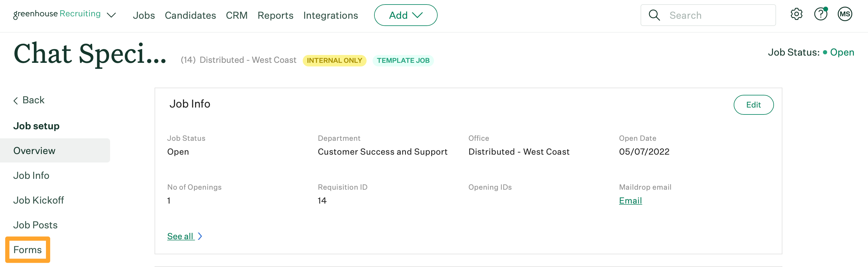Expand the Greenhouse Recruiting product switcher
This screenshot has height=267, width=868.
(112, 15)
